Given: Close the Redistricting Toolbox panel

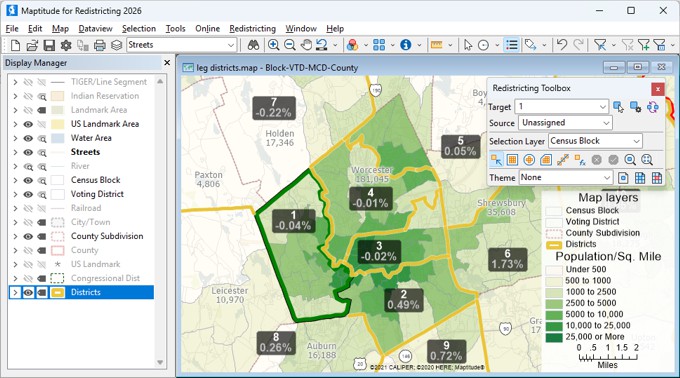Looking at the screenshot, I should tap(657, 89).
